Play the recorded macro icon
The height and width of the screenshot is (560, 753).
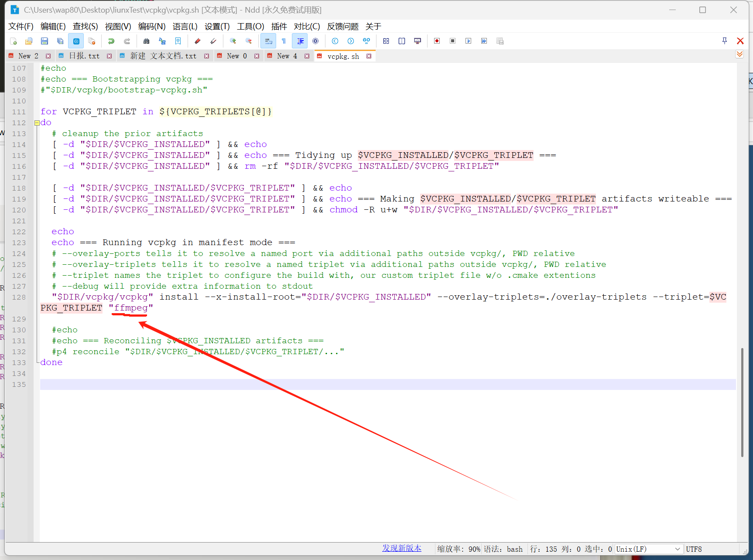[x=469, y=41]
